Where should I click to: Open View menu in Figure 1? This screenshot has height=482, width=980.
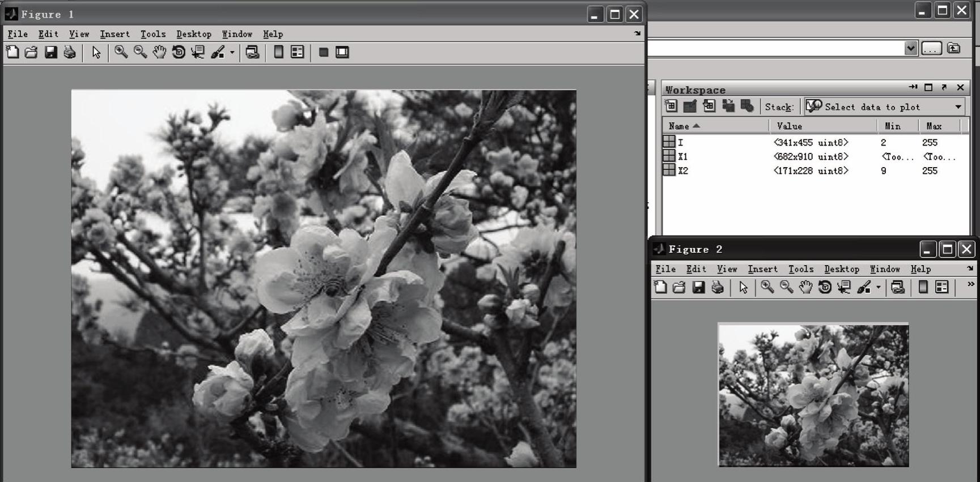click(x=79, y=34)
